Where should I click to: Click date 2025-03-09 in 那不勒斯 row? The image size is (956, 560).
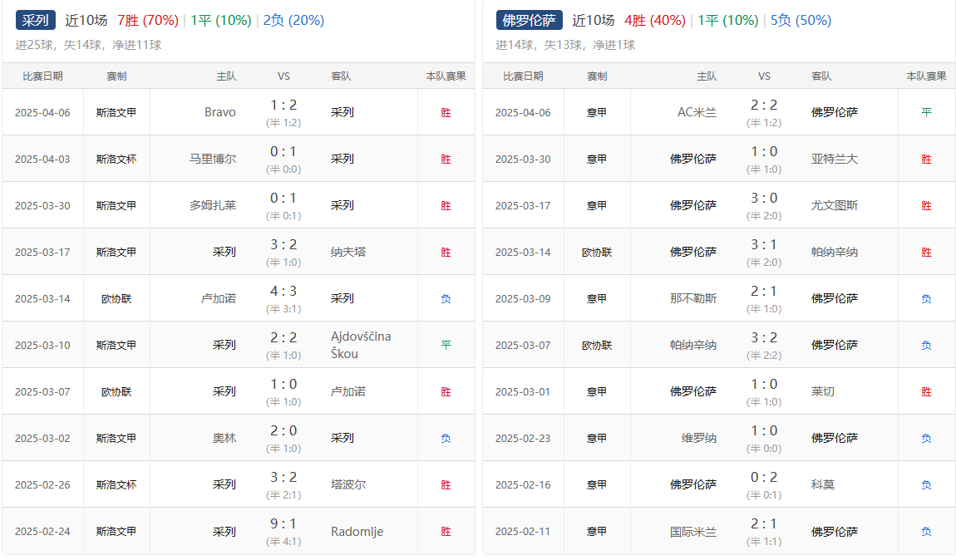(523, 298)
